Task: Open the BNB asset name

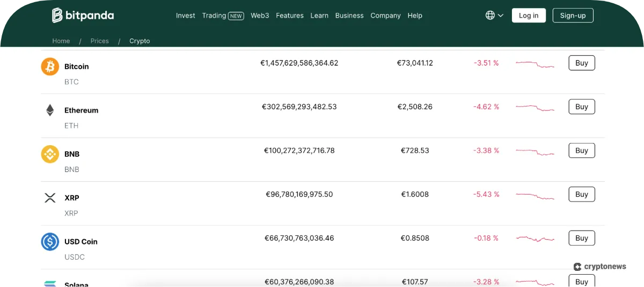Action: [72, 154]
